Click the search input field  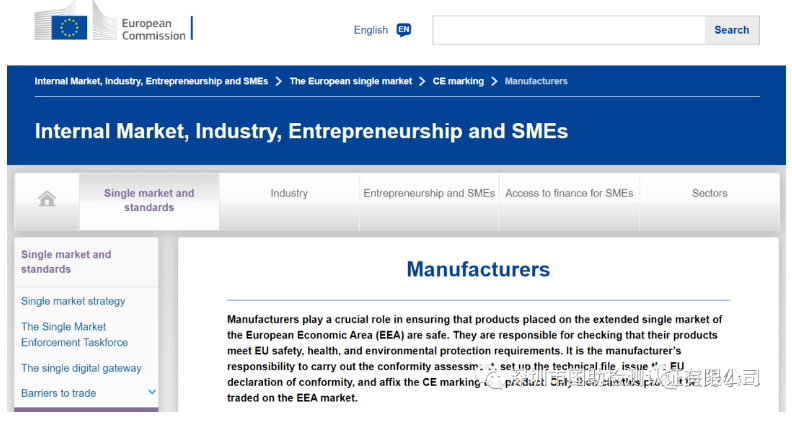coord(568,30)
